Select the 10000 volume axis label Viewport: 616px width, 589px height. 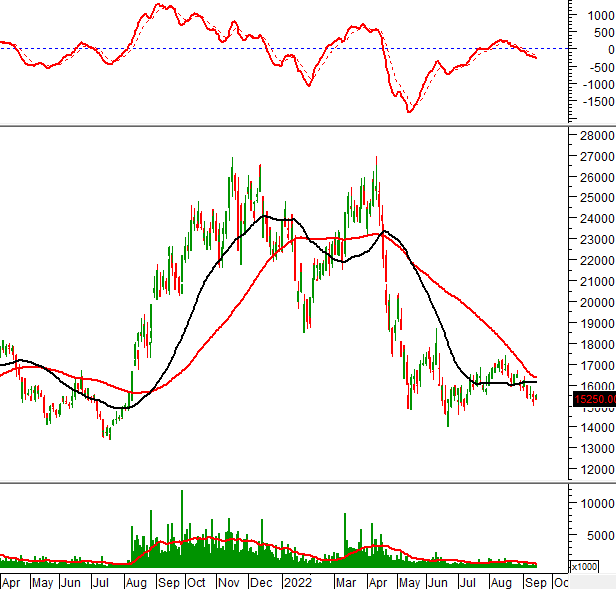point(596,503)
